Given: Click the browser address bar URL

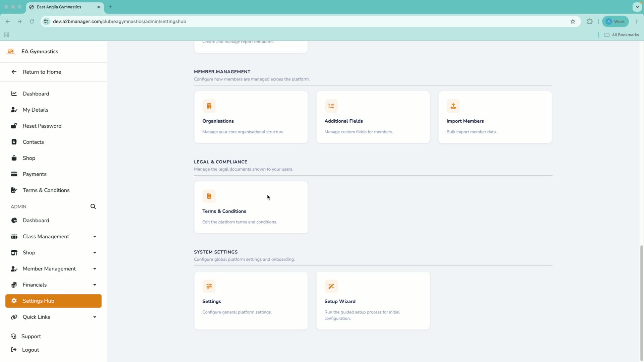Looking at the screenshot, I should [x=119, y=21].
